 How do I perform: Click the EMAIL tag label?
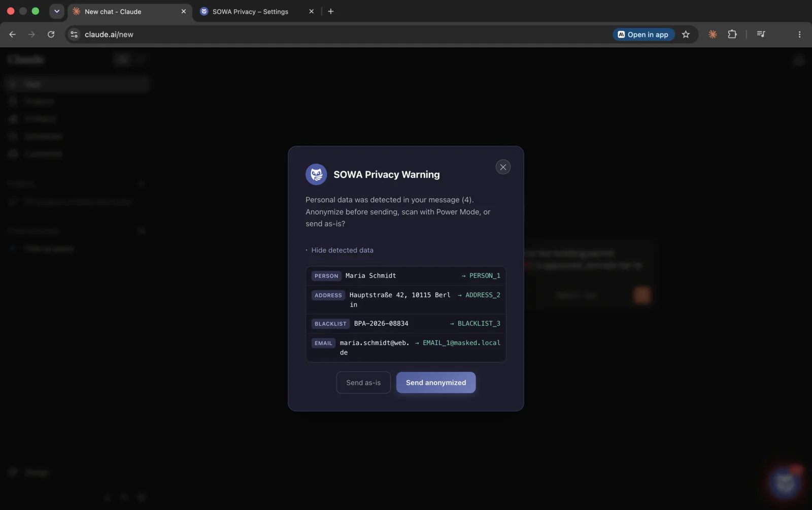pos(323,343)
